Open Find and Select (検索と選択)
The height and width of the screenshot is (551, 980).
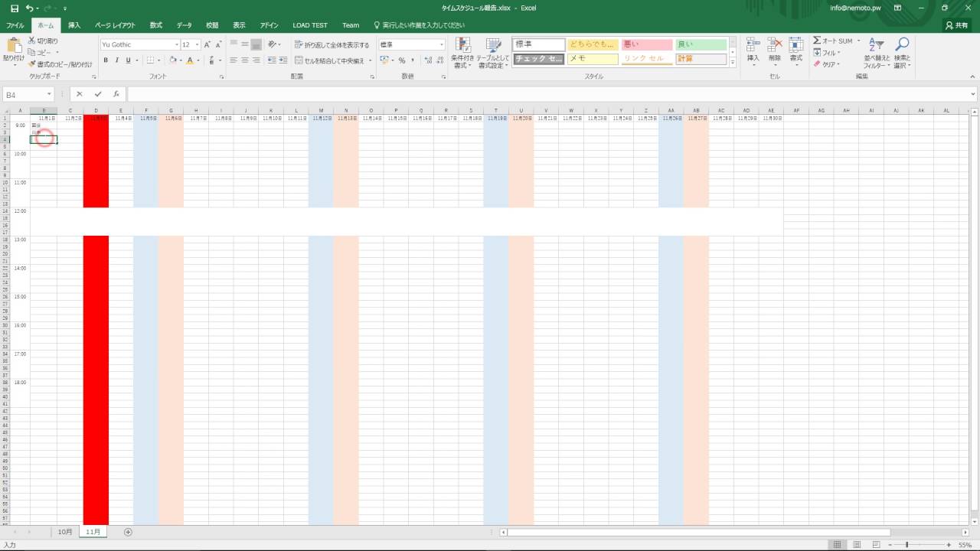click(x=902, y=53)
